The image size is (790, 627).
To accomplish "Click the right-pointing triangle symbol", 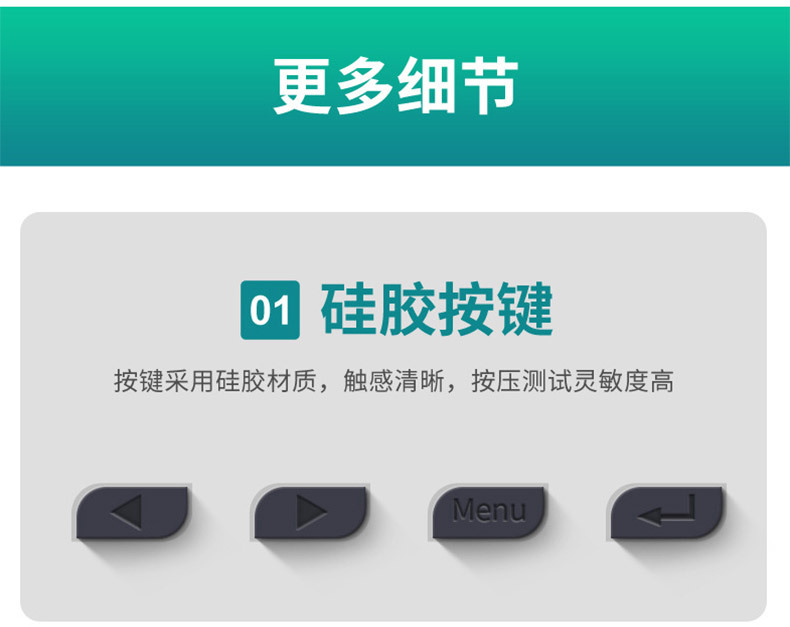I will click(x=312, y=512).
